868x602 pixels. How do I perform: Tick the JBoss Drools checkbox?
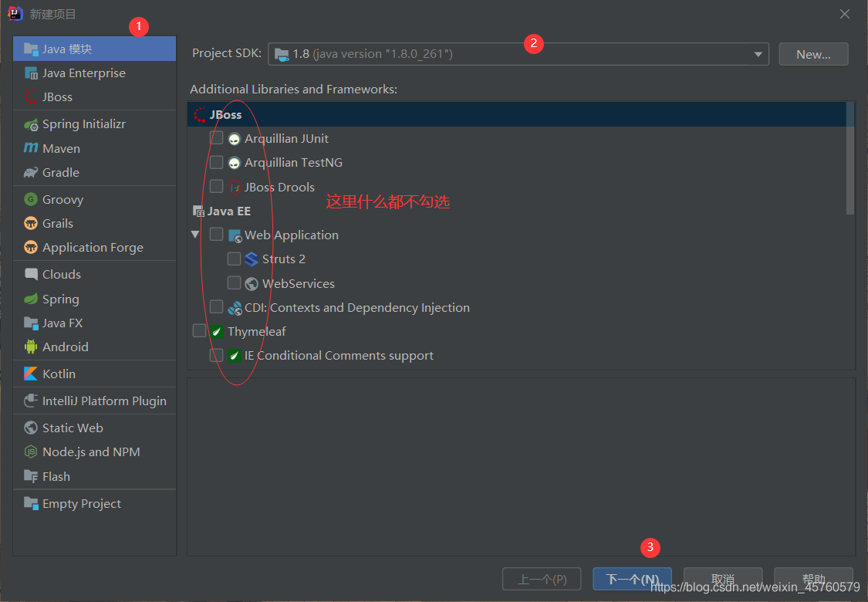click(x=217, y=187)
